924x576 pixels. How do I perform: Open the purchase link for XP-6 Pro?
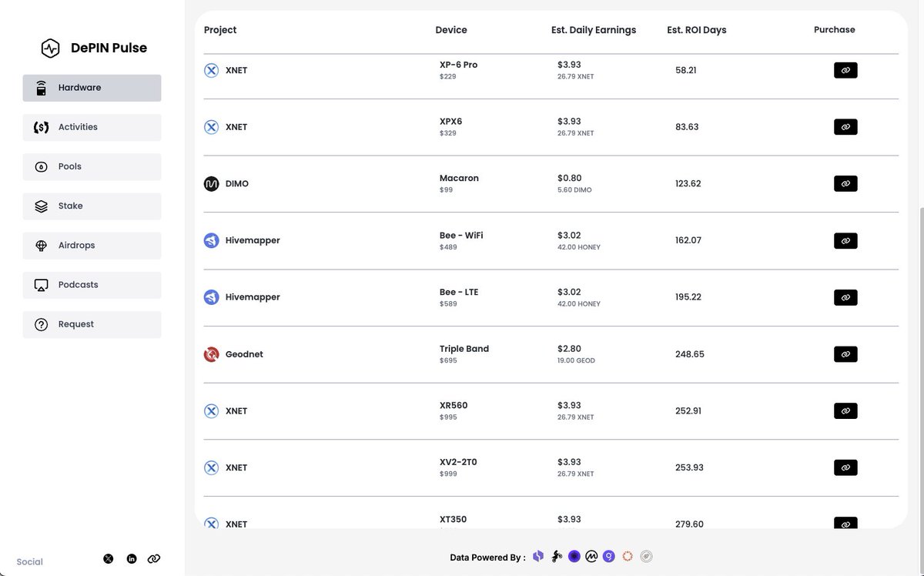(x=845, y=70)
